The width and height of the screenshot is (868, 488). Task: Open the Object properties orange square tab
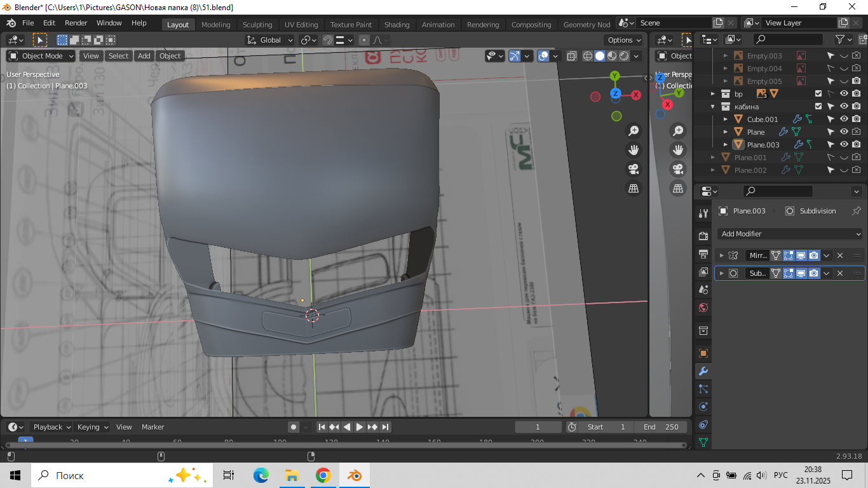click(703, 353)
